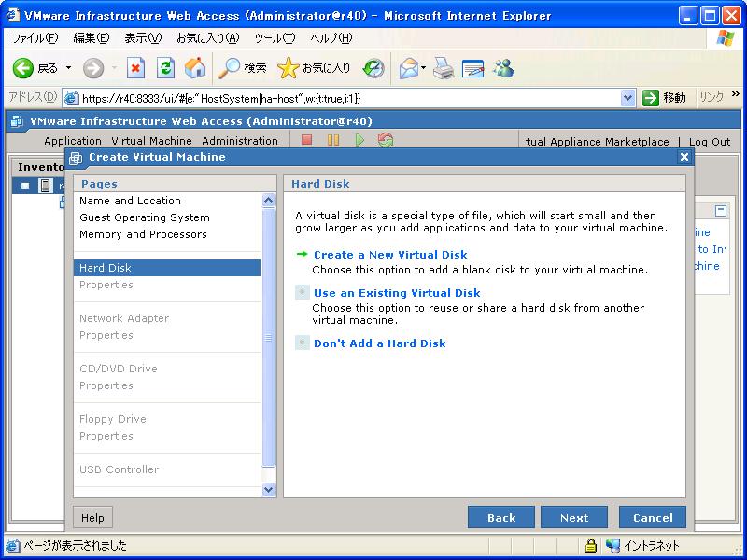Open the Mail button dropdown arrow
Viewport: 747px width, 560px height.
(x=423, y=68)
